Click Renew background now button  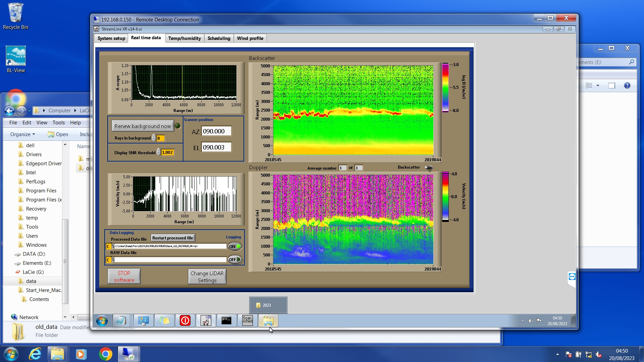point(143,126)
